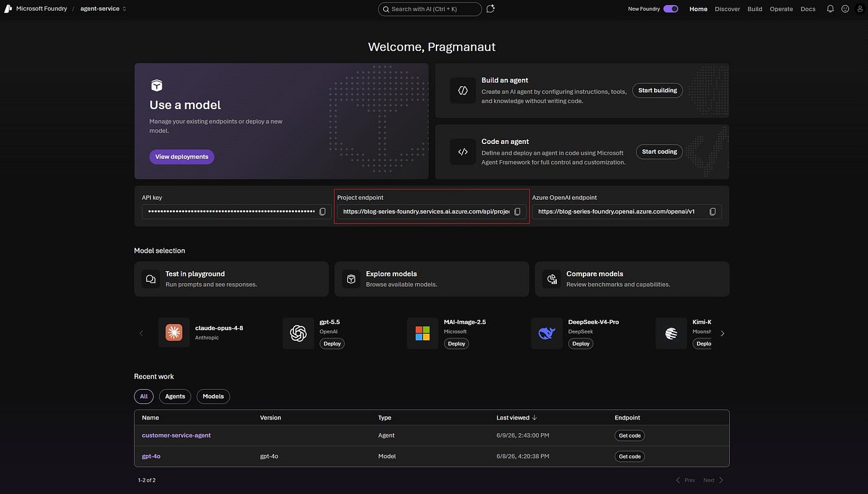Select the All filter tab
The height and width of the screenshot is (494, 868).
coord(144,396)
